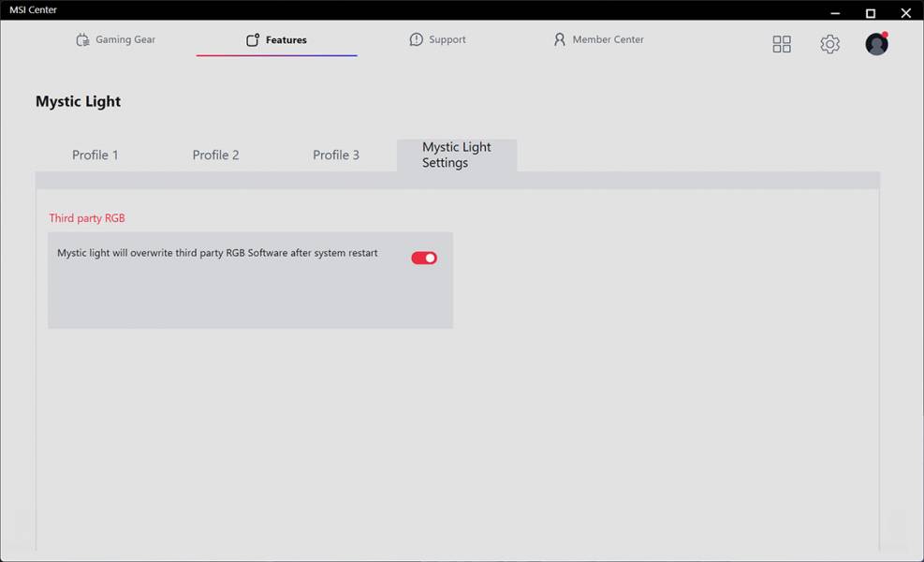924x562 pixels.
Task: Minimize the MSI Center window
Action: tap(835, 12)
